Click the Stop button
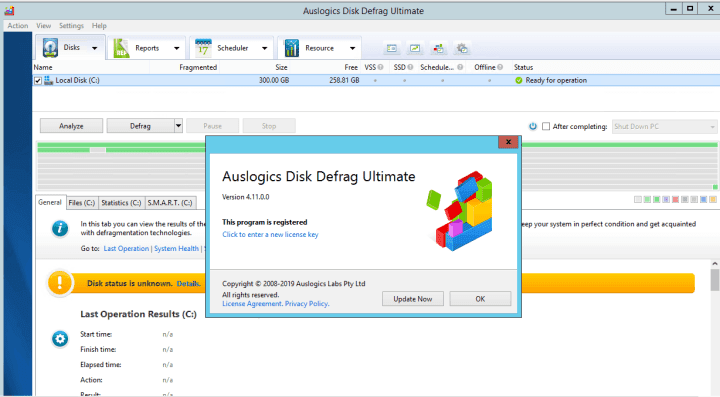 click(x=269, y=126)
